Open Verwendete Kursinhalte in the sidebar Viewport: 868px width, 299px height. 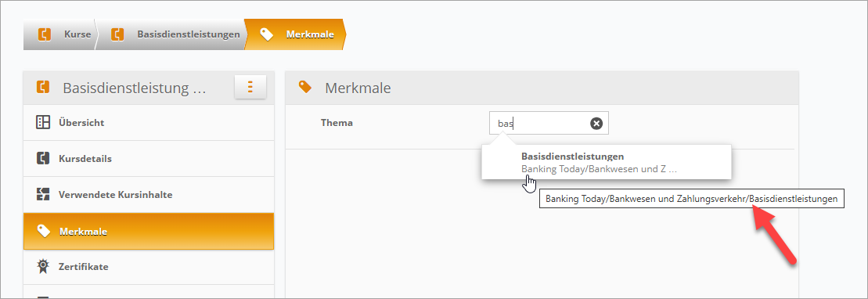point(149,195)
